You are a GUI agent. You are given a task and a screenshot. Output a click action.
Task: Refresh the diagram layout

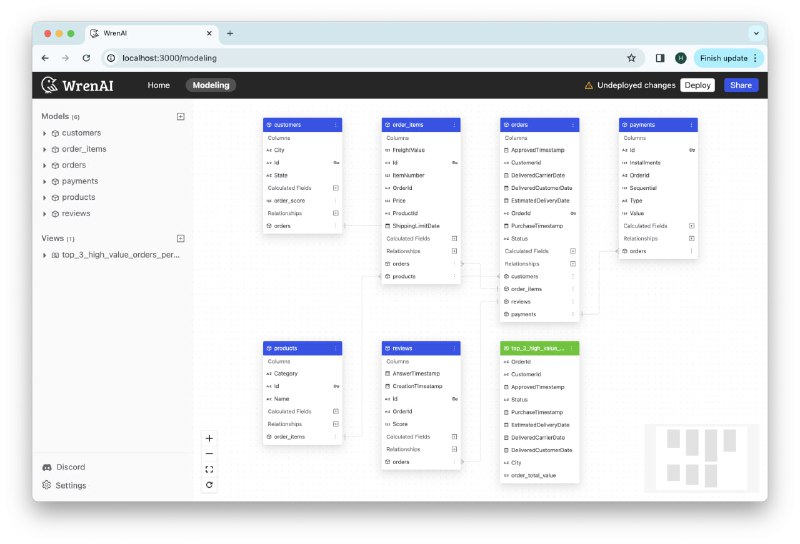[209, 485]
